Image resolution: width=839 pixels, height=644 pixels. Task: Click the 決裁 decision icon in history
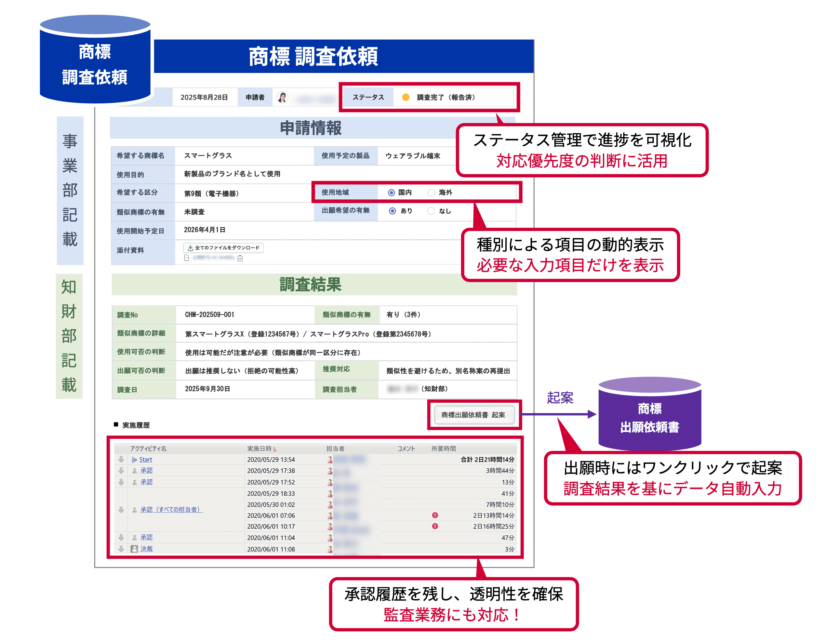pyautogui.click(x=134, y=549)
